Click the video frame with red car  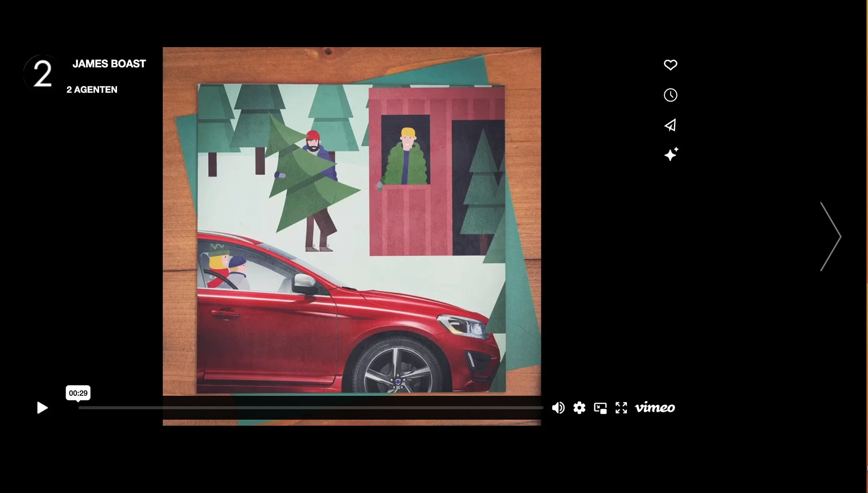click(x=352, y=236)
